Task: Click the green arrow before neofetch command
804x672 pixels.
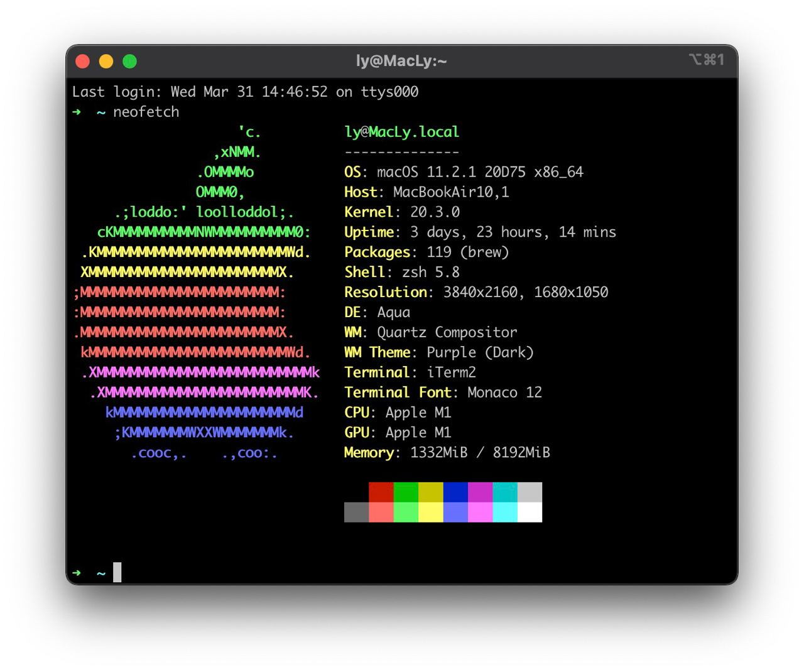Action: tap(77, 112)
